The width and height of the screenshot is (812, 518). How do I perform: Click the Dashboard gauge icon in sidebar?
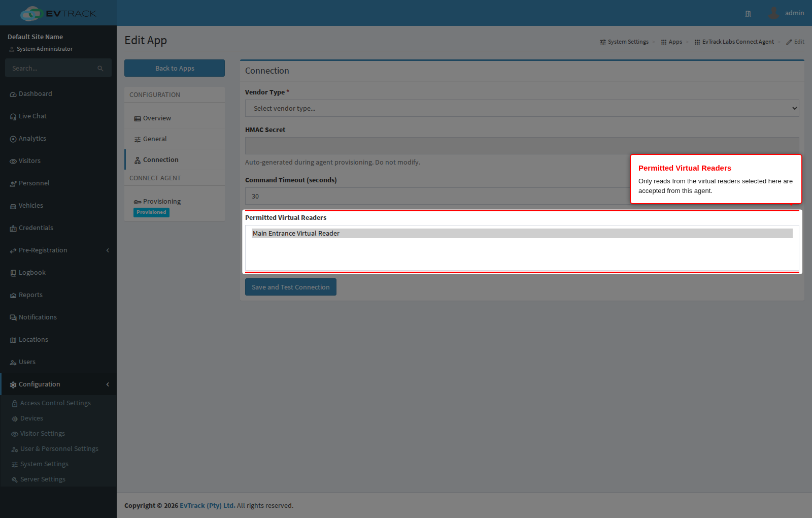[x=13, y=94]
